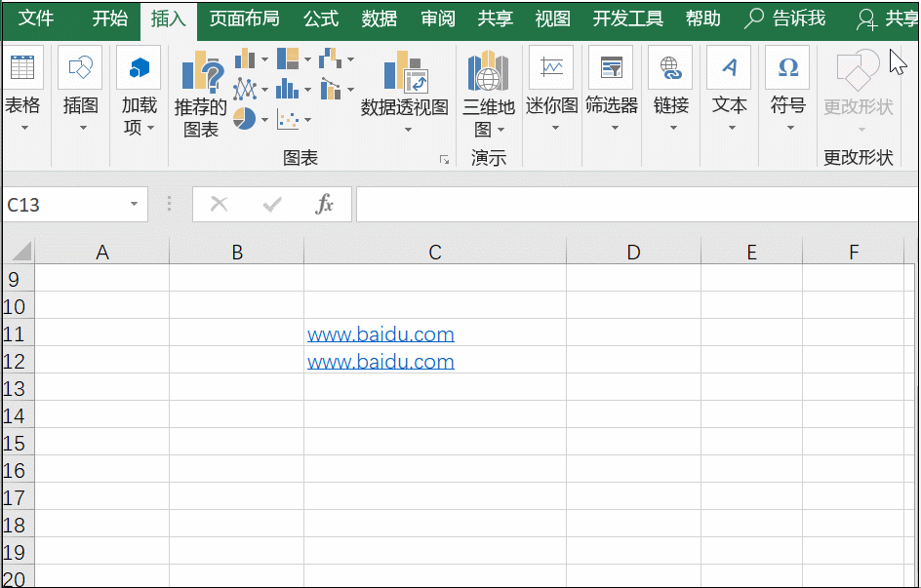Insert a statistic histogram chart
Viewport: 921px width, 588px height.
288,89
